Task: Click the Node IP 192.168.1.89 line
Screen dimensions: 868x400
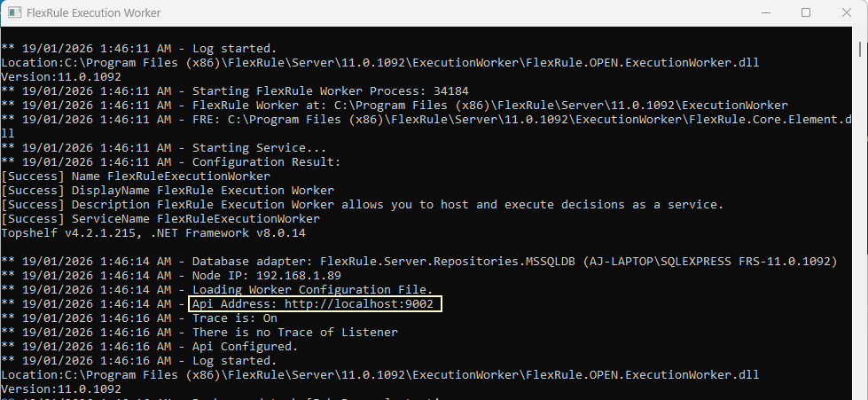Action: point(171,275)
